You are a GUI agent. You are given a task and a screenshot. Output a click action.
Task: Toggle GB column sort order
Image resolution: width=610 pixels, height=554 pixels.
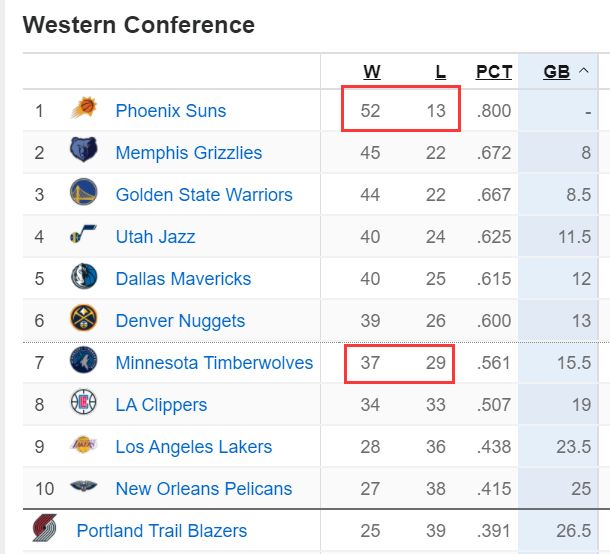coord(557,72)
